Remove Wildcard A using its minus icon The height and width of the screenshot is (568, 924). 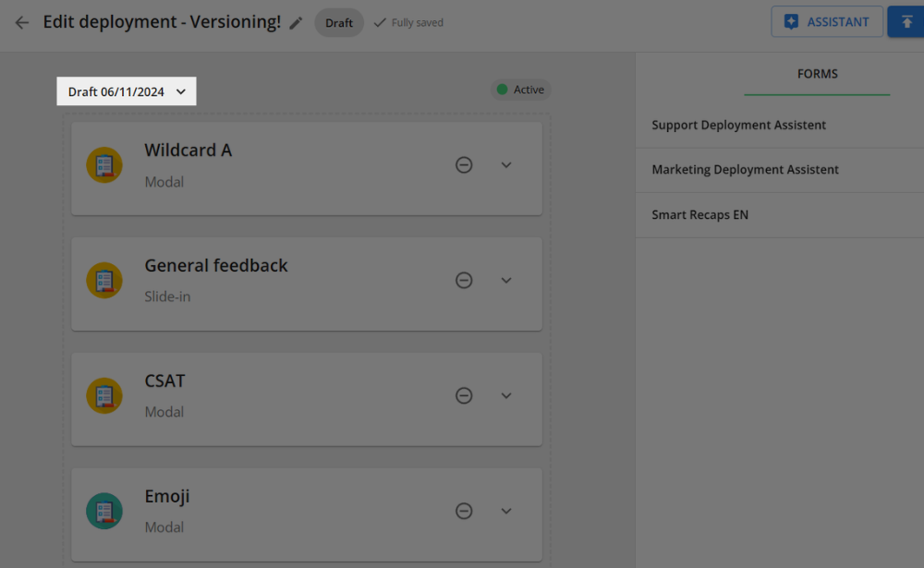tap(464, 164)
